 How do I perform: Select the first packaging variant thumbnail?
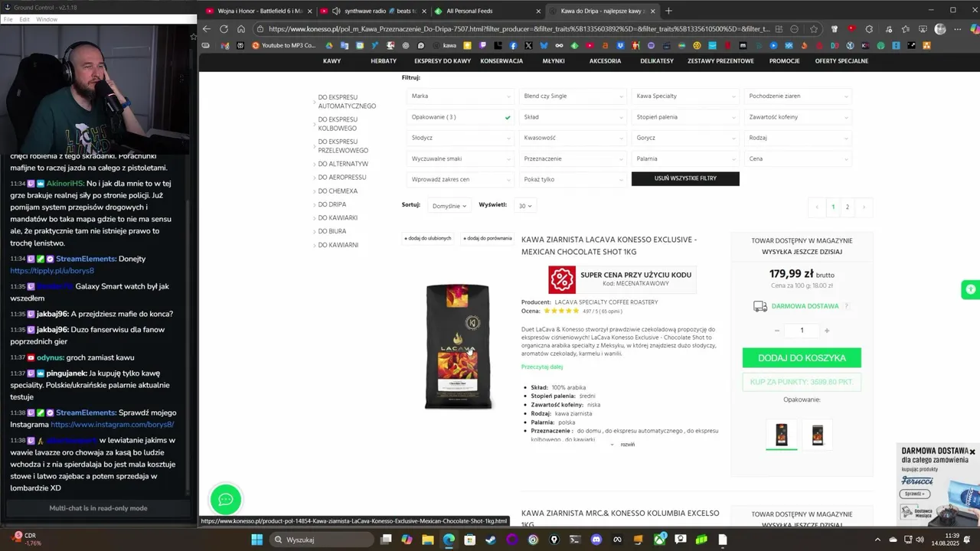click(782, 434)
